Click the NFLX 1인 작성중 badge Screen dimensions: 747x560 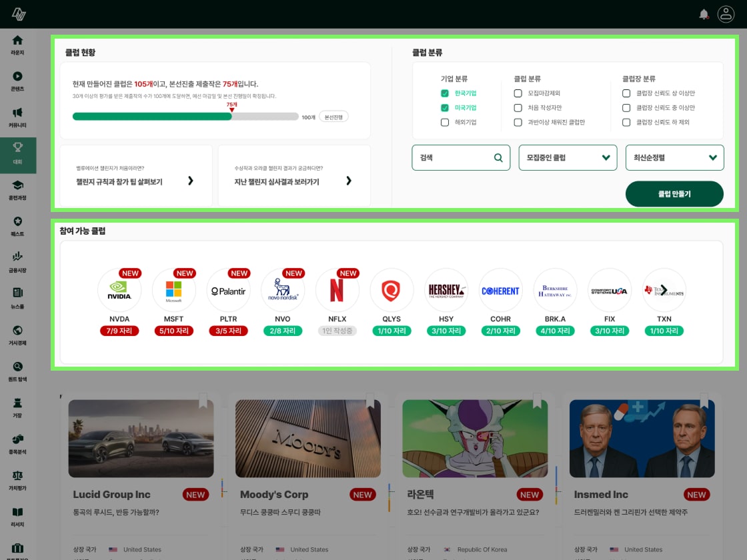(x=337, y=331)
